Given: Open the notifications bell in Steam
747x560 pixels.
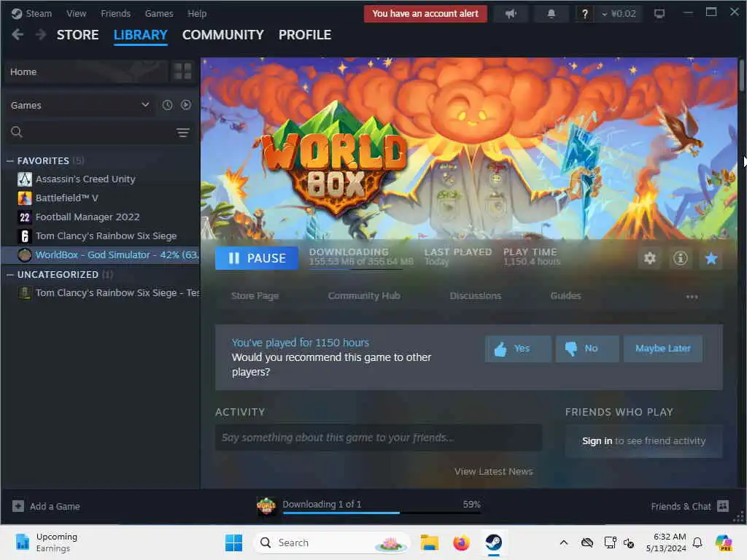Looking at the screenshot, I should 551,14.
